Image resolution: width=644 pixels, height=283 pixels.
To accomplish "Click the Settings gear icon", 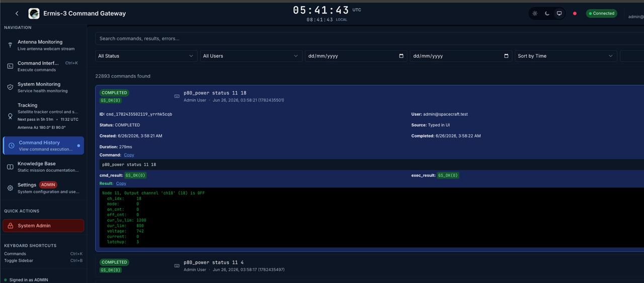I will [x=10, y=188].
